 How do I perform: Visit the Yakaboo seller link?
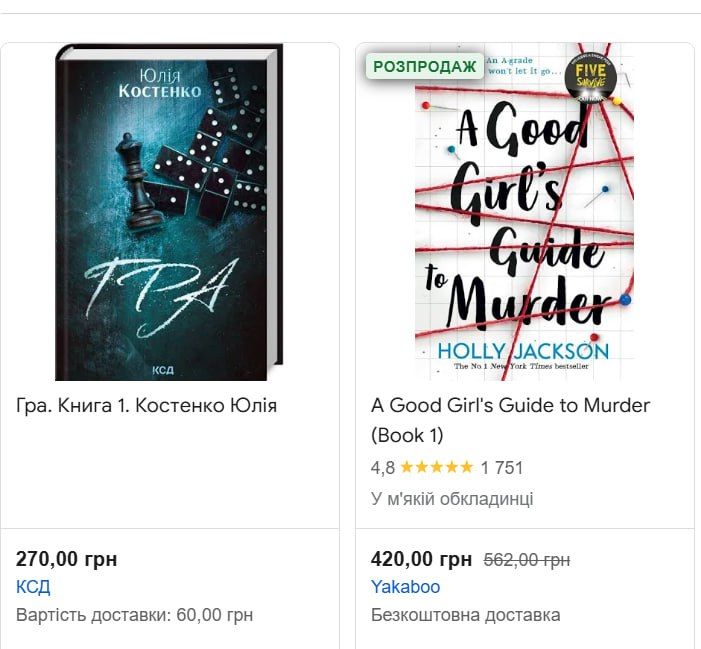405,587
